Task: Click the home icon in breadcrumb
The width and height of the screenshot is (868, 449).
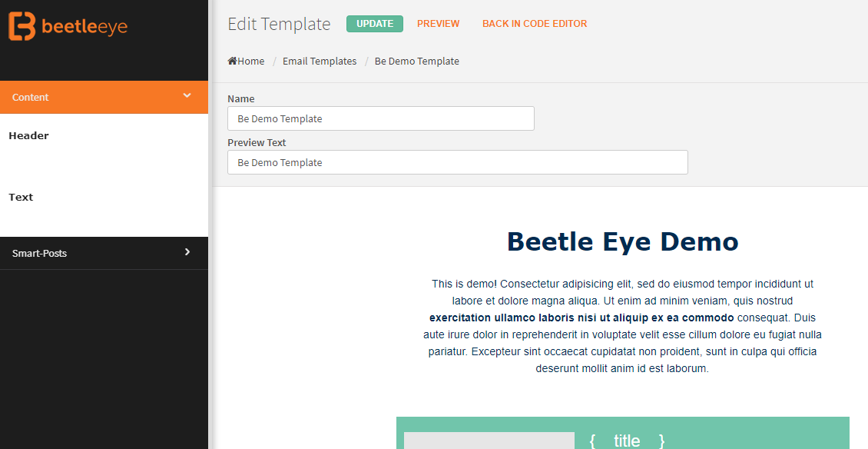Action: click(233, 61)
